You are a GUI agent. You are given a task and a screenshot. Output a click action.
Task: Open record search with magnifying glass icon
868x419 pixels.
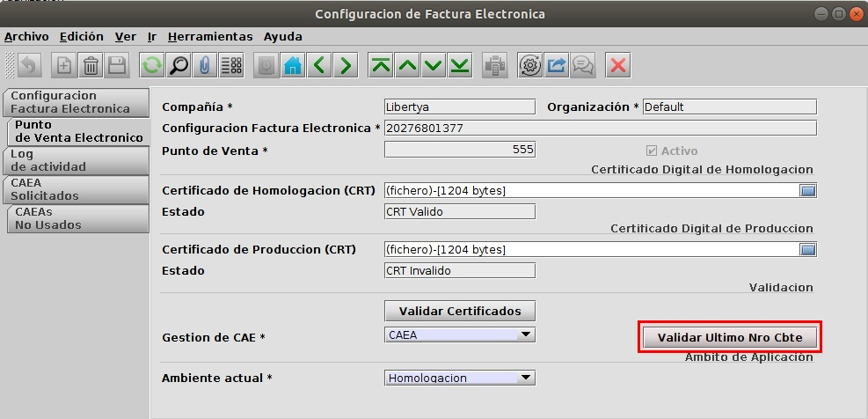point(179,66)
